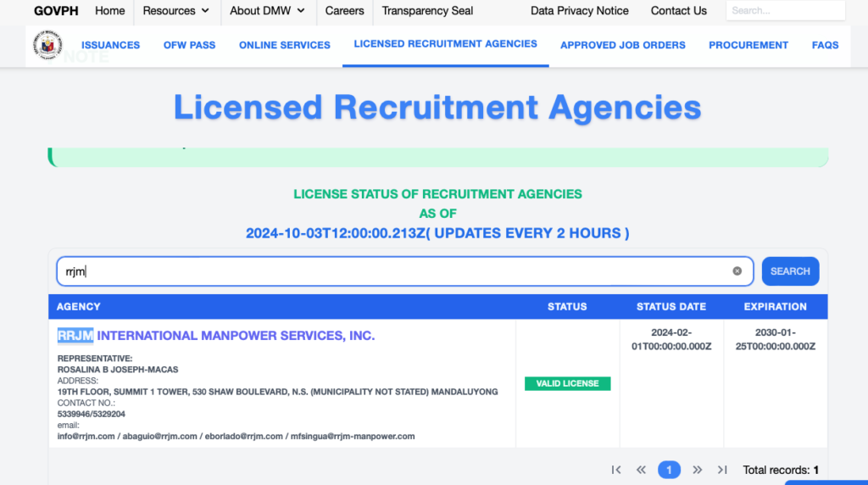The height and width of the screenshot is (485, 868).
Task: Click the STATUS column header
Action: tap(567, 307)
